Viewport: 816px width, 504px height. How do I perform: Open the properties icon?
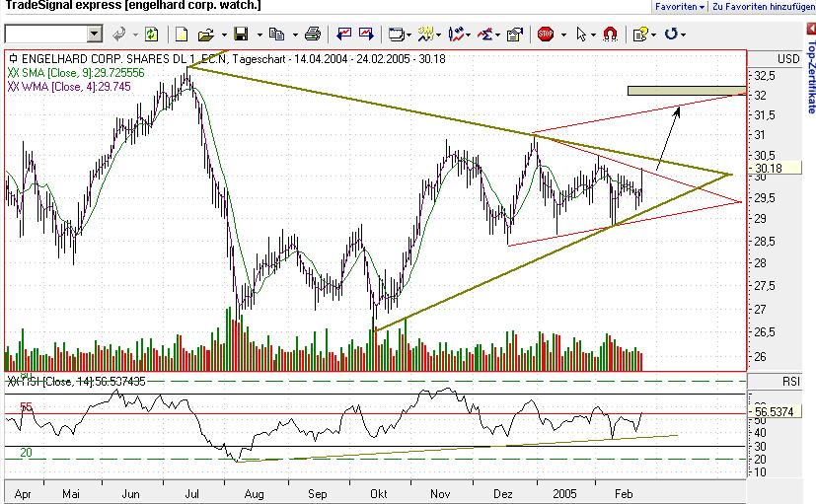[514, 35]
